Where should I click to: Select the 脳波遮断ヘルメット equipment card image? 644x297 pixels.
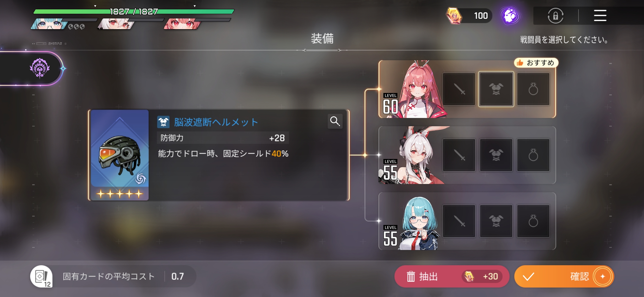click(120, 155)
